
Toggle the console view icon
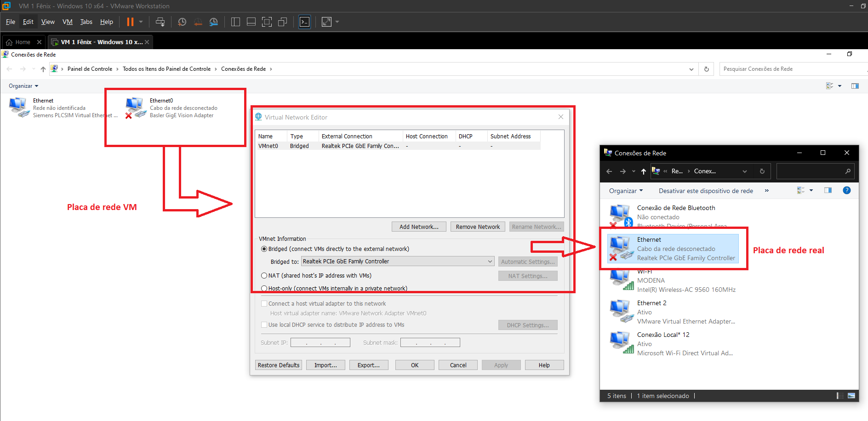coord(304,22)
